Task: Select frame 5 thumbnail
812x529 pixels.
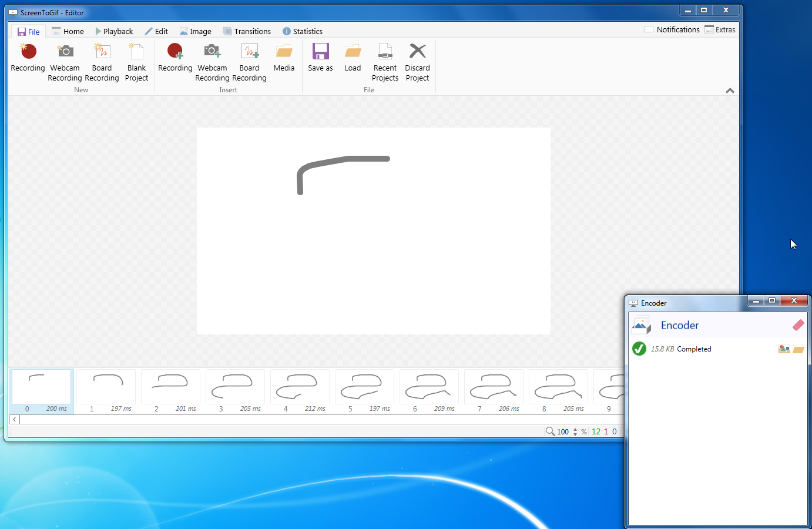Action: (365, 391)
